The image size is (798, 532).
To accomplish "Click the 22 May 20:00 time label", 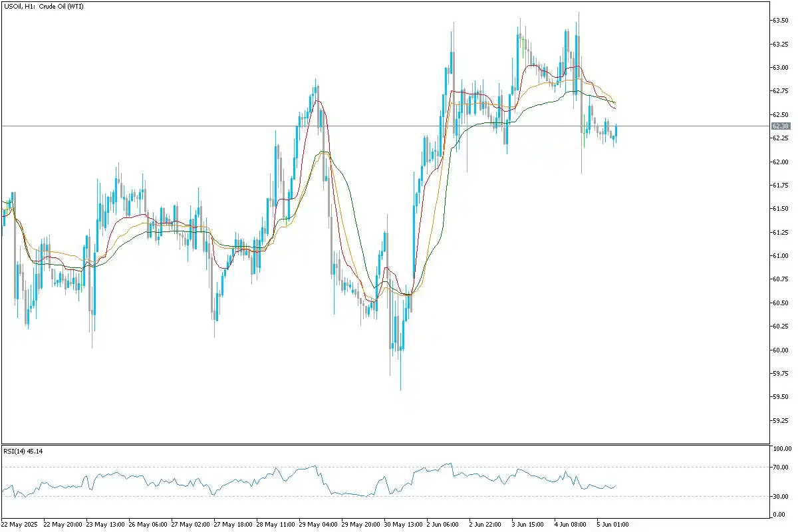I will click(x=62, y=525).
